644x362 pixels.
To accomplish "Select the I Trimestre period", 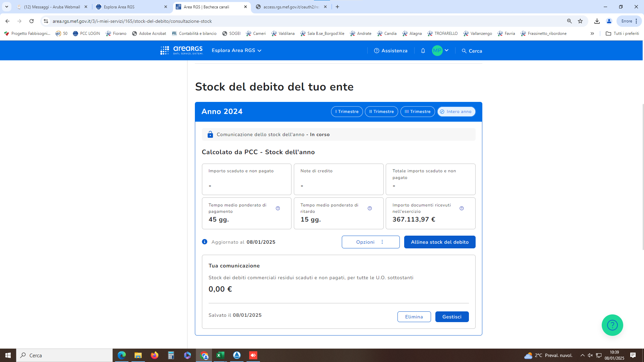I will pyautogui.click(x=347, y=112).
